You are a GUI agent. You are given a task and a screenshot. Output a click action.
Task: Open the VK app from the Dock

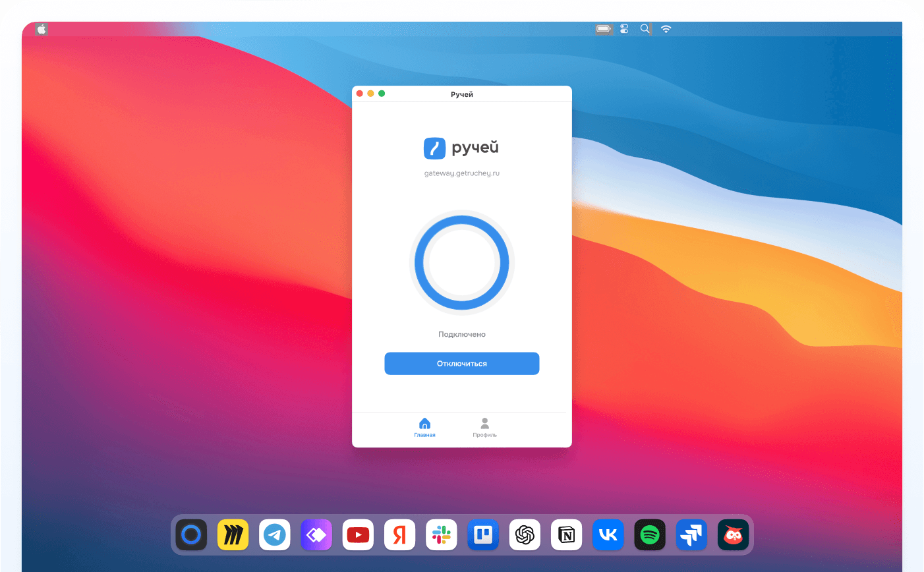[x=608, y=534]
